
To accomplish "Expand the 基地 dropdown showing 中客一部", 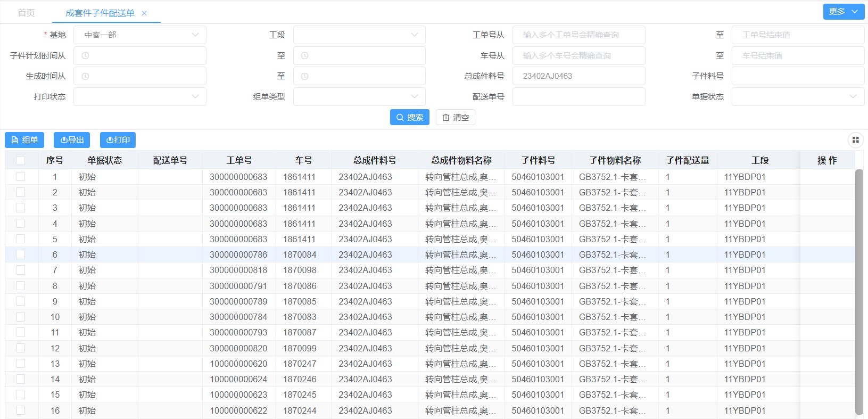I will pos(140,35).
